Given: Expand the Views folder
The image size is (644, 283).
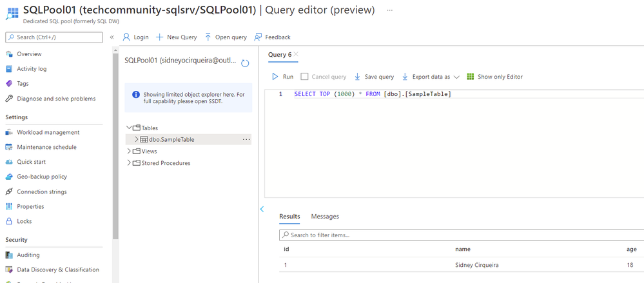Looking at the screenshot, I should (129, 151).
